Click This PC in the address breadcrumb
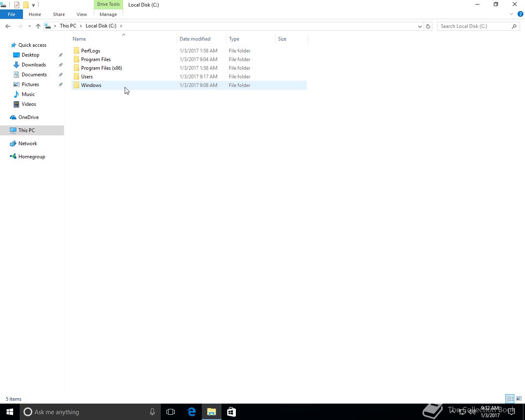Screen dimensions: 525x420 click(x=68, y=26)
